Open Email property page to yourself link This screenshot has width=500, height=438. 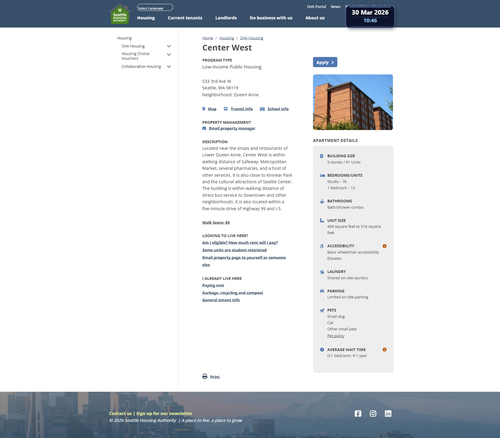(244, 261)
